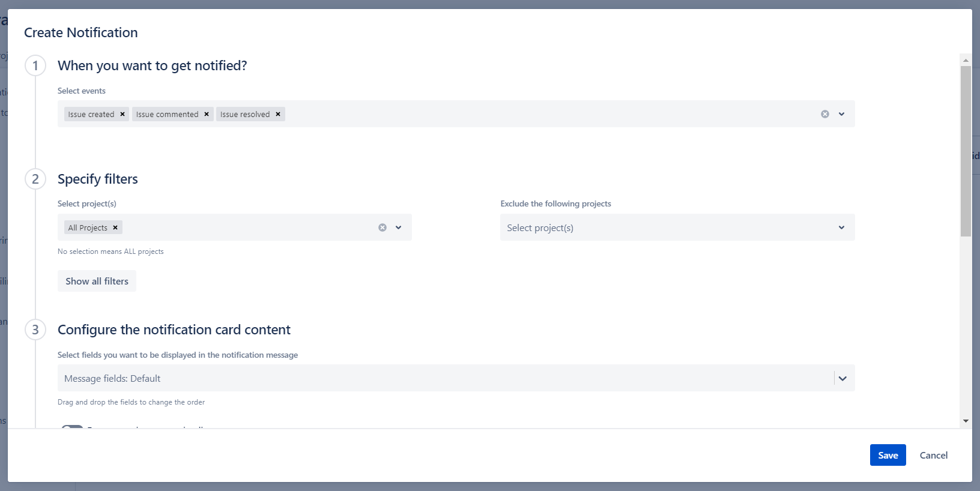The height and width of the screenshot is (491, 980).
Task: Remove the Issue resolved event tag
Action: pos(278,114)
